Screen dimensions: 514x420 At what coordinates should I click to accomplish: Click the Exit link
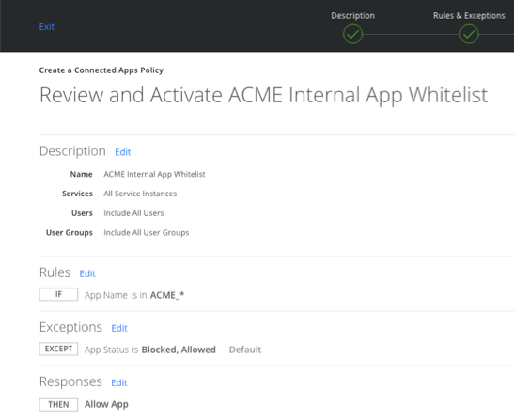coord(47,27)
